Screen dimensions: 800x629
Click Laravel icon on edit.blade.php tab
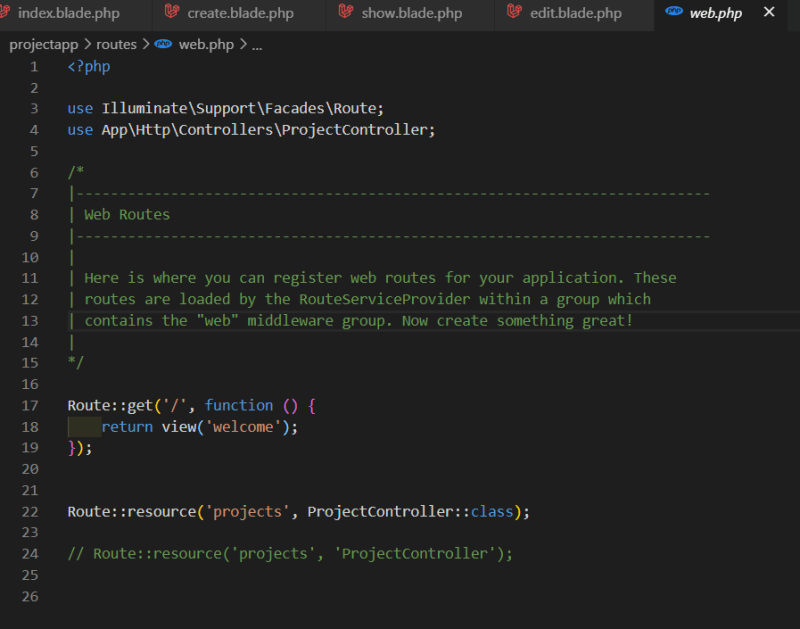(x=514, y=11)
